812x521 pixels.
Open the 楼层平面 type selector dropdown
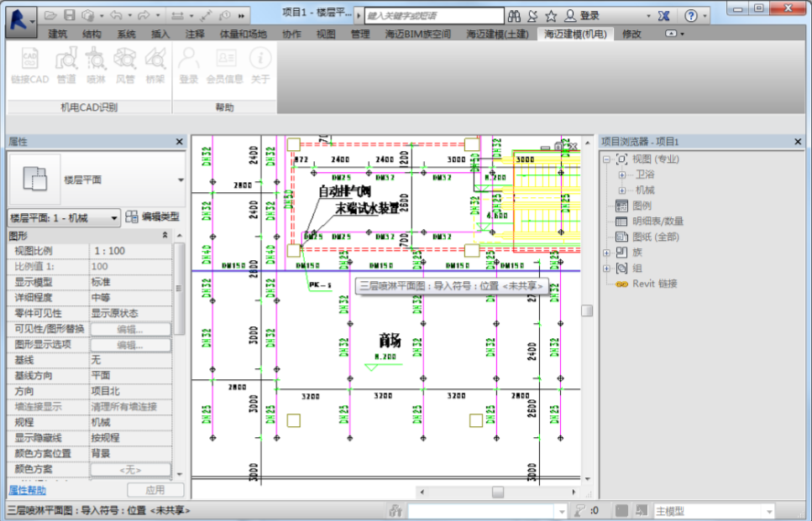tap(181, 180)
